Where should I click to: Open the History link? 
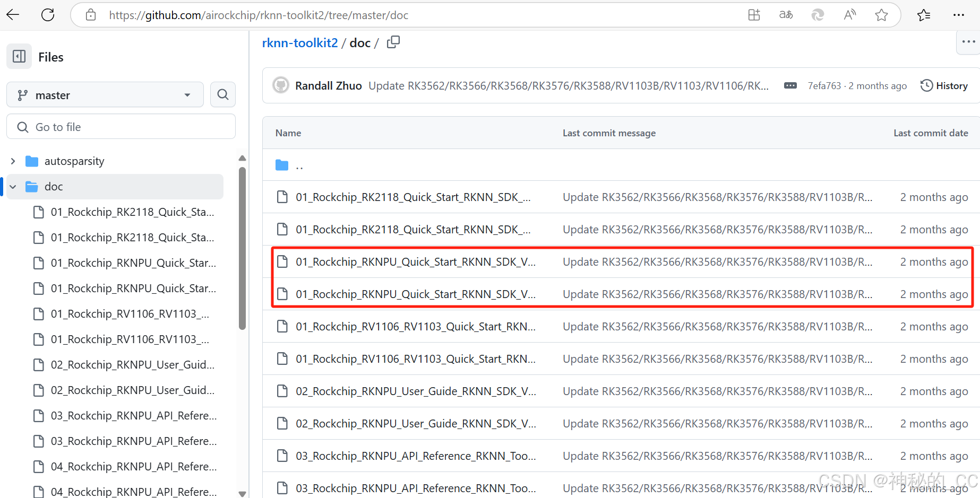(x=944, y=85)
